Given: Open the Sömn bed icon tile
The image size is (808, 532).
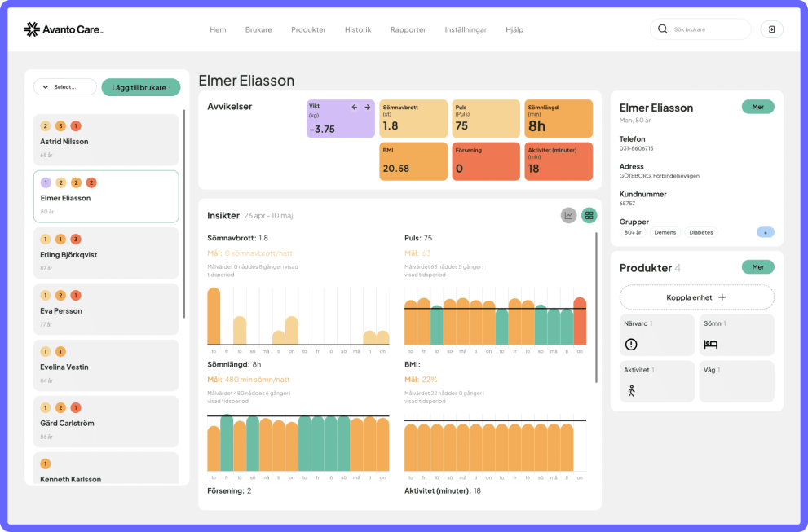Looking at the screenshot, I should tap(736, 336).
